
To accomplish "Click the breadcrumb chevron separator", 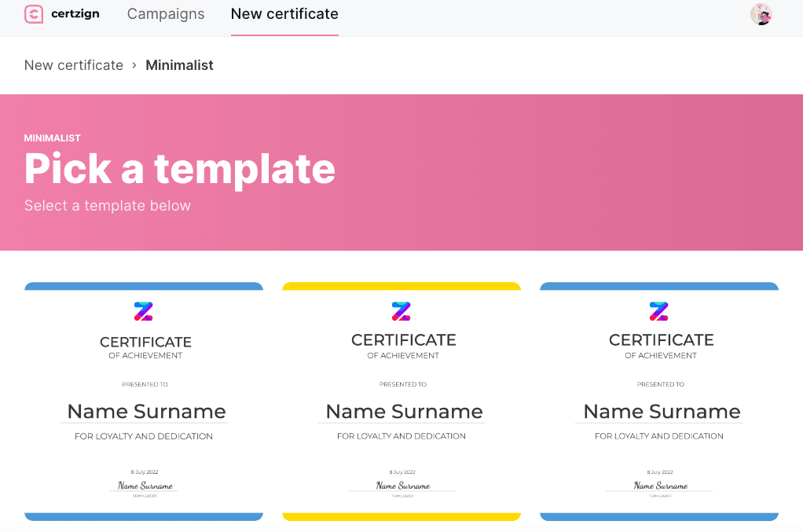I will (134, 65).
